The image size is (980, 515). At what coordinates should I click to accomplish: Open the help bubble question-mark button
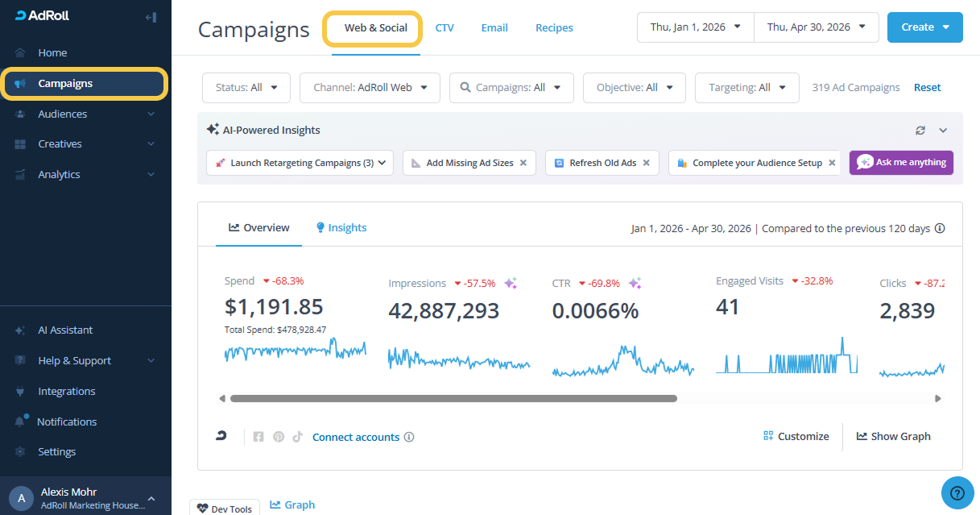point(957,492)
